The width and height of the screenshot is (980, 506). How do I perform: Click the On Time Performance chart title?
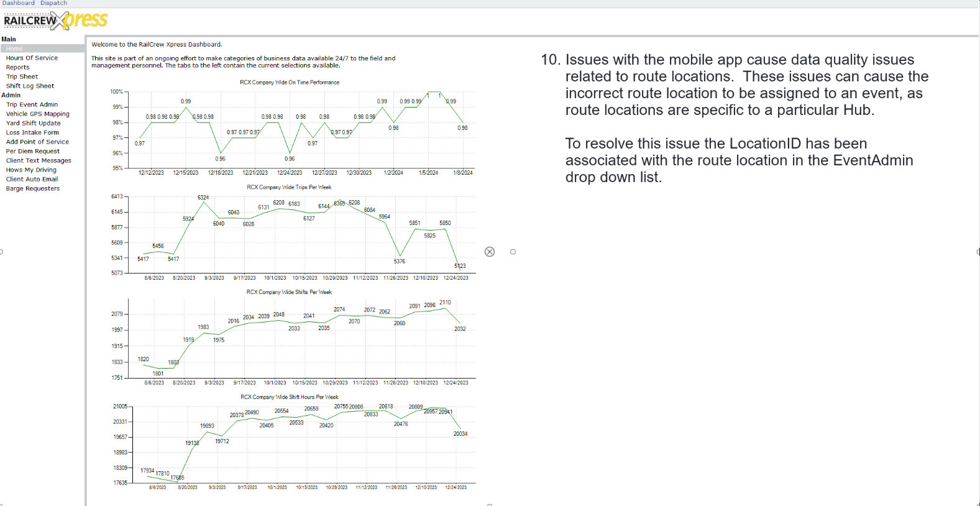[290, 82]
